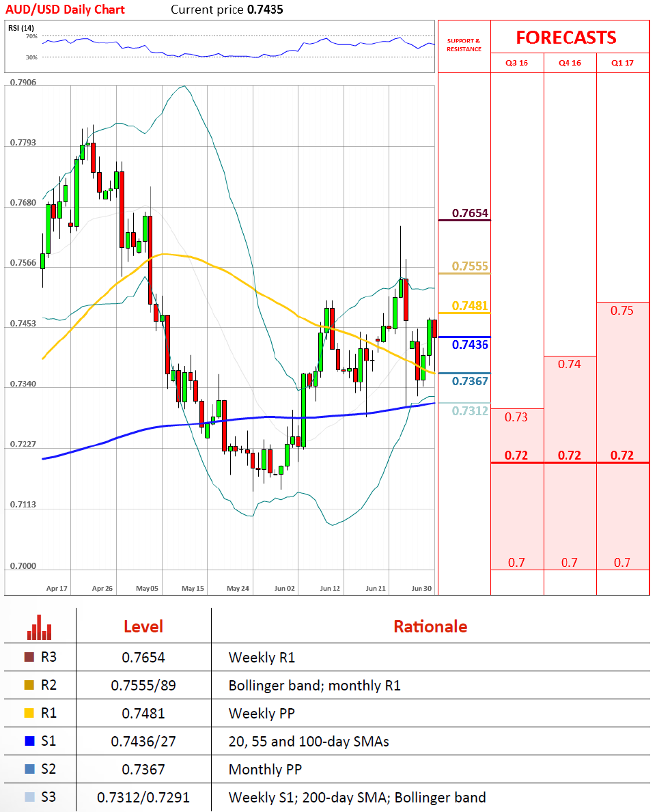Click the Q3 16 forecast column header
Image resolution: width=657 pixels, height=812 pixels.
pos(517,63)
